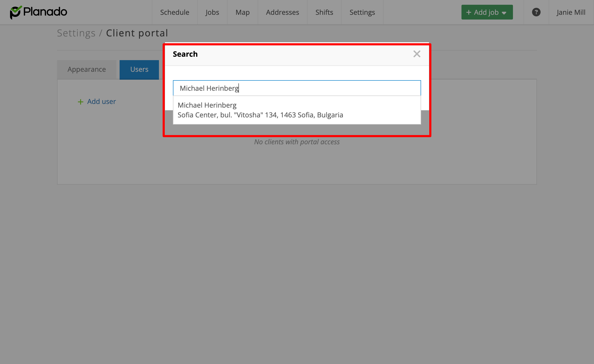
Task: Click the Settings breadcrumb link
Action: click(x=76, y=33)
